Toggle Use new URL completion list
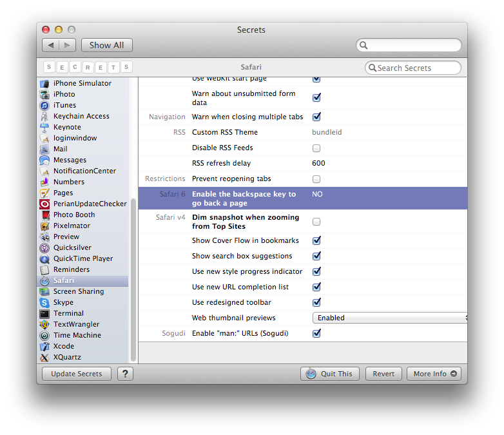 (x=316, y=287)
